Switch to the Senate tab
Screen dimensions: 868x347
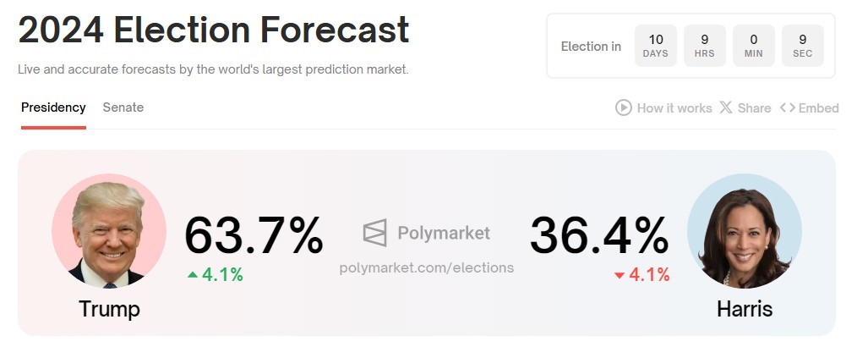pyautogui.click(x=123, y=107)
